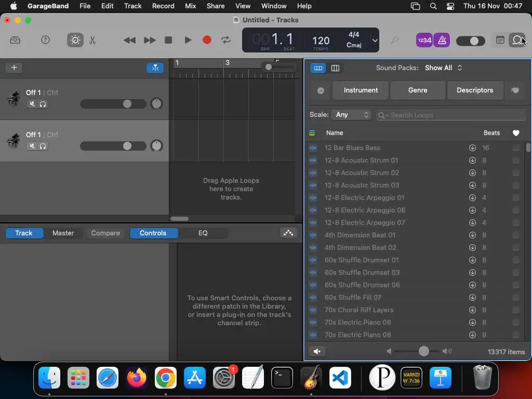Favorite checkbox for 4th Dimension Beat 01
The width and height of the screenshot is (532, 399).
pyautogui.click(x=516, y=235)
